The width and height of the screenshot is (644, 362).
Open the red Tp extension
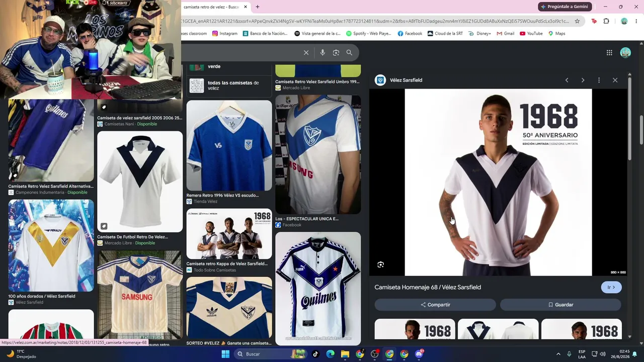click(594, 21)
